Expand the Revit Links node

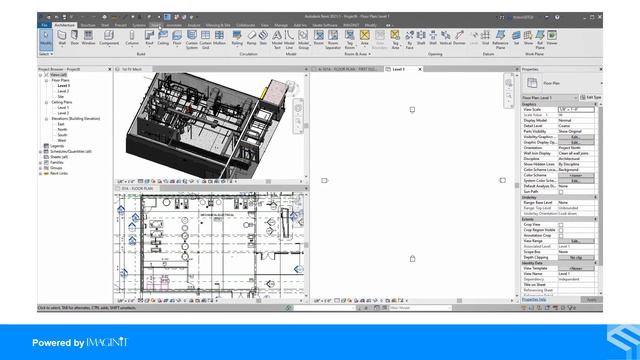(x=40, y=173)
